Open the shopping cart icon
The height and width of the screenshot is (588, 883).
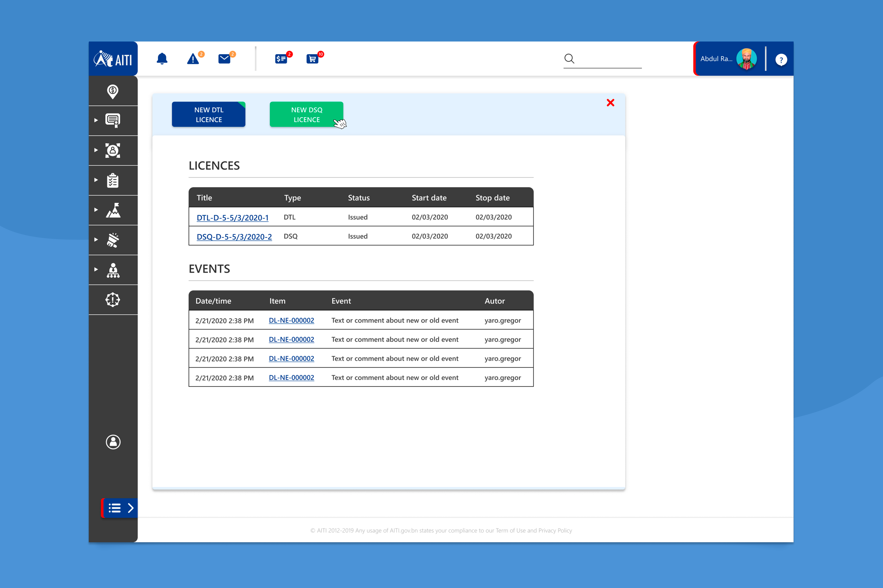313,59
